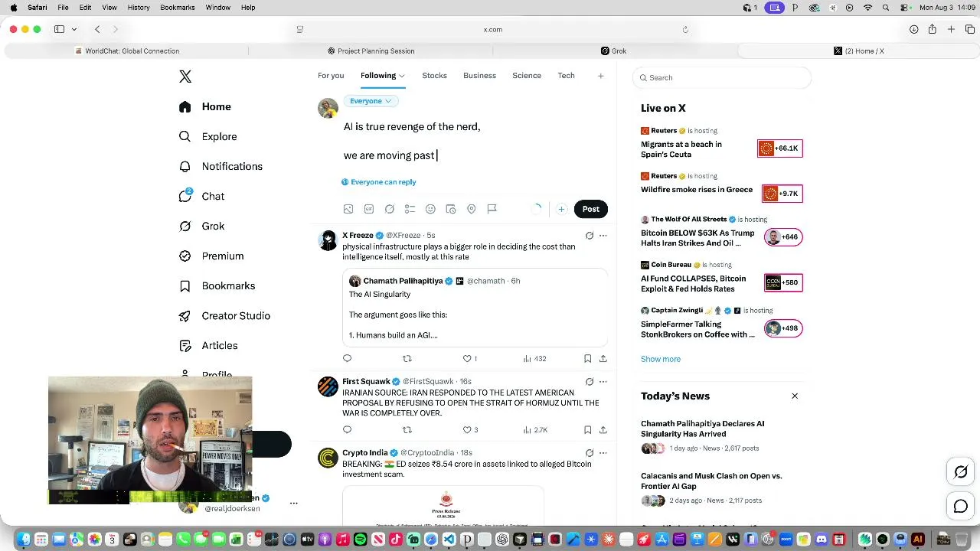
Task: Open Calacanis and Musk Clash news story
Action: pyautogui.click(x=721, y=488)
